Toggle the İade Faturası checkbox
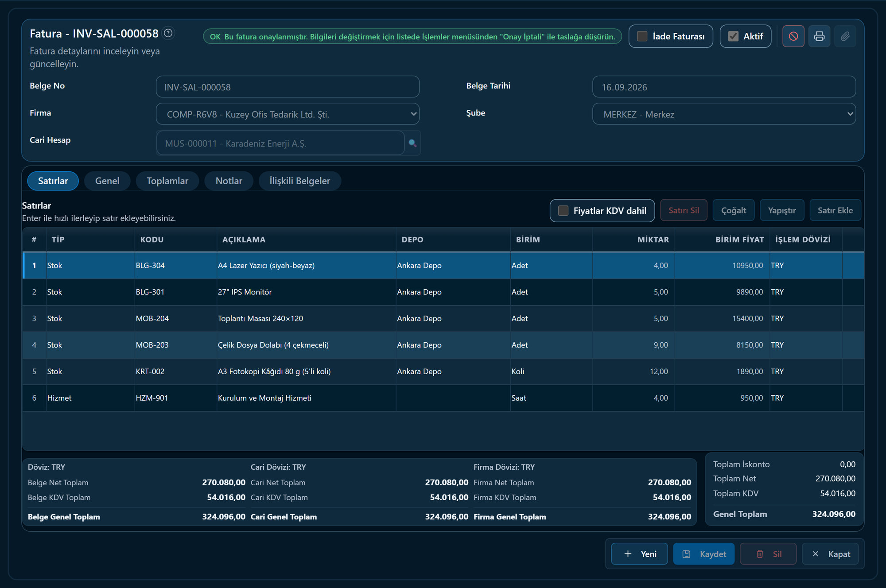Screen dimensions: 886x588 642,36
